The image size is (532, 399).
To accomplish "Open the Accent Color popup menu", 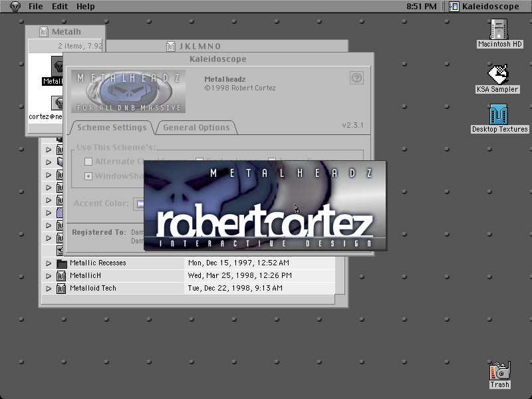I will click(138, 204).
